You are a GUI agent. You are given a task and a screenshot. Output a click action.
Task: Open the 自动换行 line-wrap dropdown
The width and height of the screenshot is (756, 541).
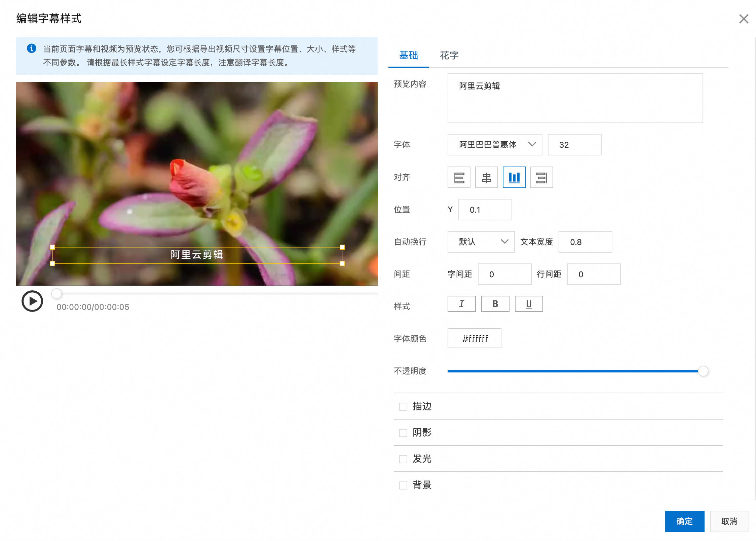pos(481,242)
